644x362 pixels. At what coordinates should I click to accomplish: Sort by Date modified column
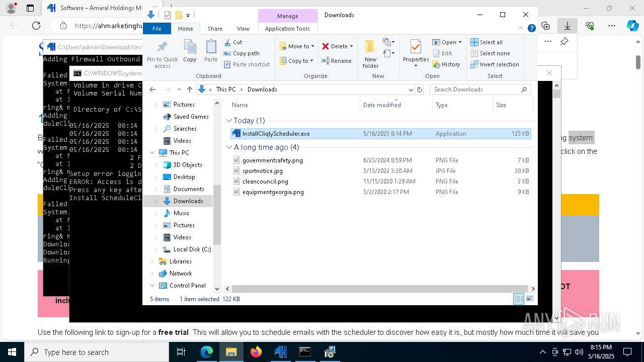395,105
